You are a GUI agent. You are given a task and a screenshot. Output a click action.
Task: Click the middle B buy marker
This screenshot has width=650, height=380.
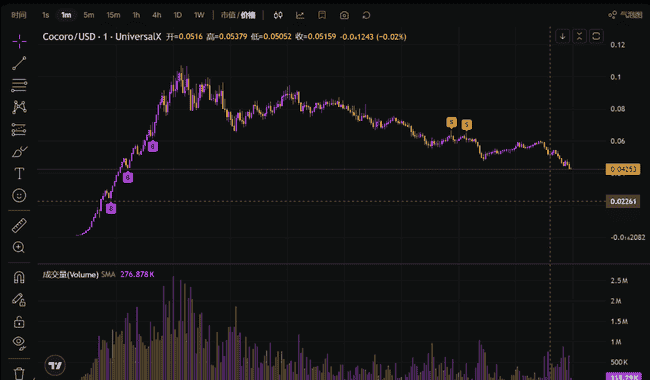[128, 177]
